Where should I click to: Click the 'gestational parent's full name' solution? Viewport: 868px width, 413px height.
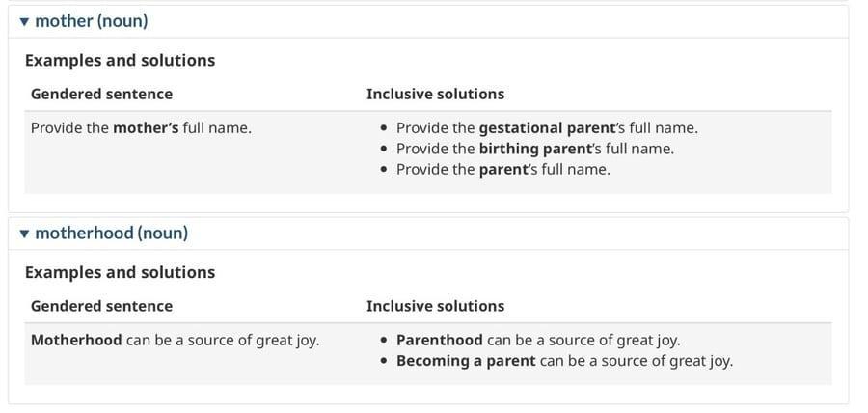coord(548,128)
